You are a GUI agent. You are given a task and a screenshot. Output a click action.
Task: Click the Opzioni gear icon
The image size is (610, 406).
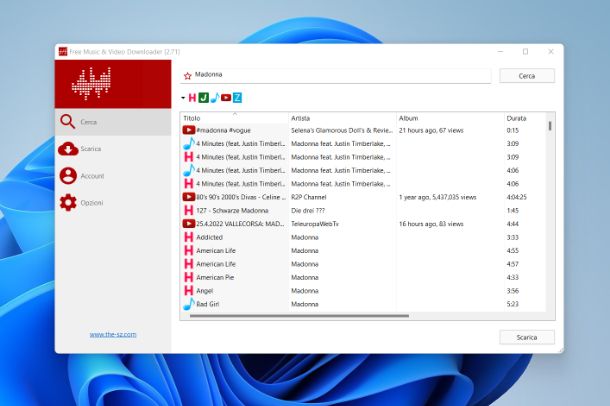point(68,203)
